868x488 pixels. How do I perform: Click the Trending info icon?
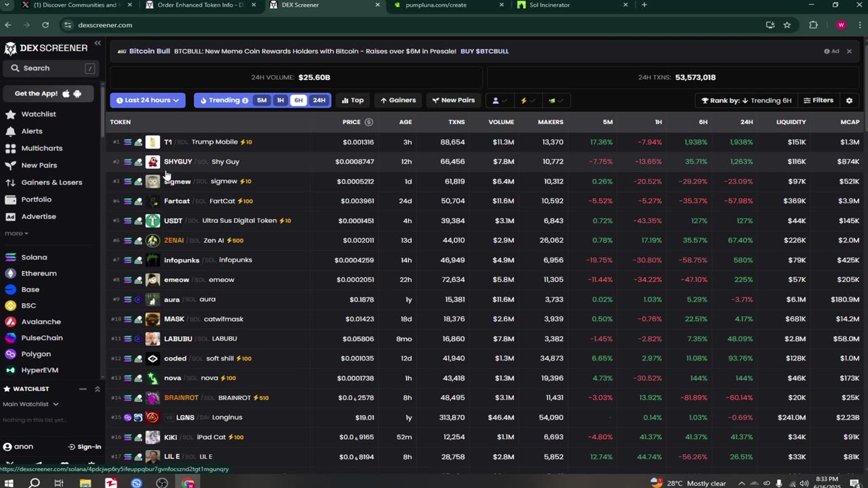[x=245, y=100]
